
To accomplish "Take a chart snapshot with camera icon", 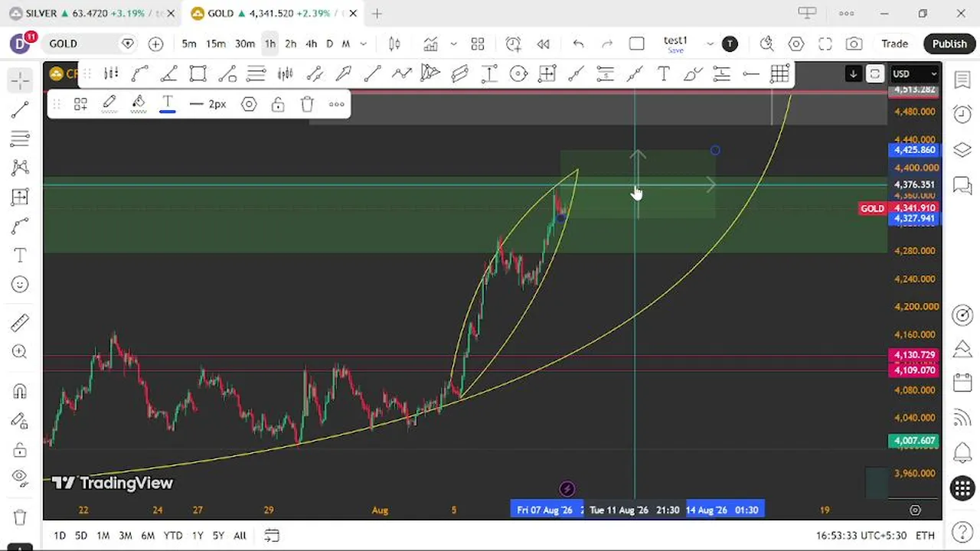I will coord(854,44).
